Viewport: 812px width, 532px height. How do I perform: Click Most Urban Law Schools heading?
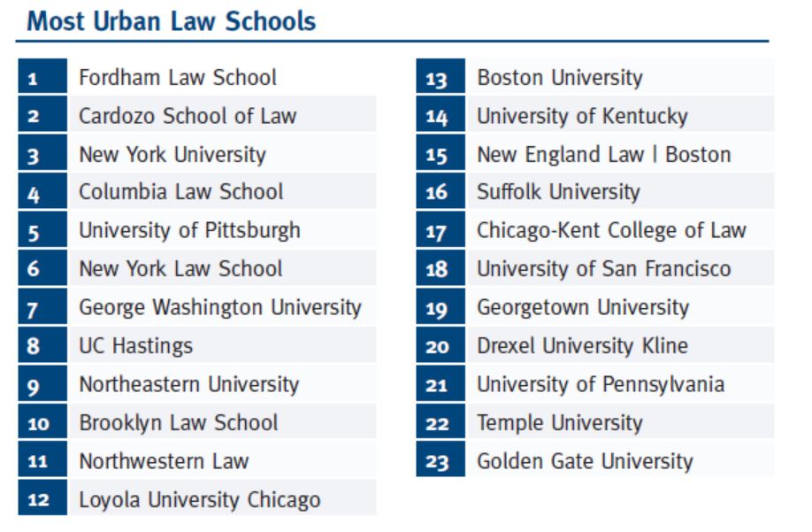pos(172,21)
